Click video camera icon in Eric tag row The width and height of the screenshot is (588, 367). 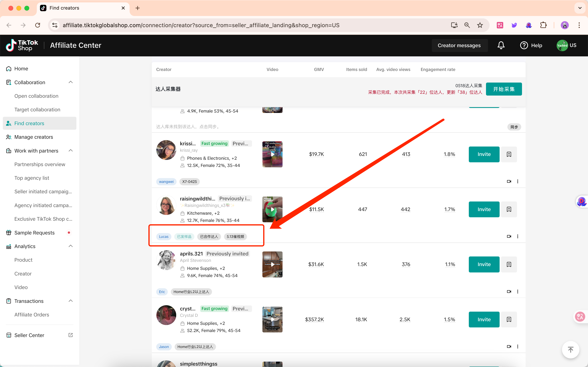[x=509, y=291]
